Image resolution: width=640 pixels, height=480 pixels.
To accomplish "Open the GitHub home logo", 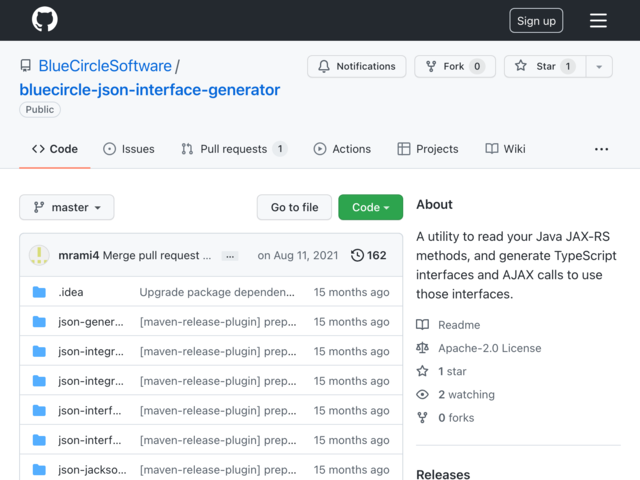I will 45,20.
